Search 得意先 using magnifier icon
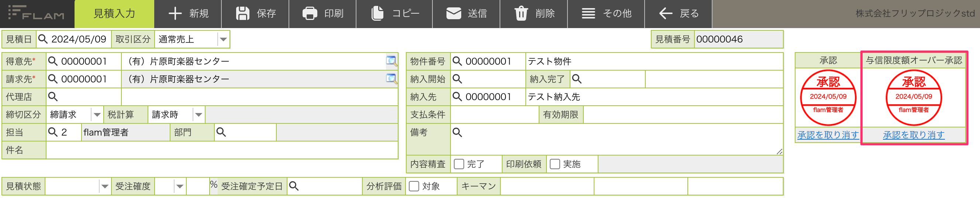Viewport: 980px width, 198px height. pyautogui.click(x=53, y=61)
